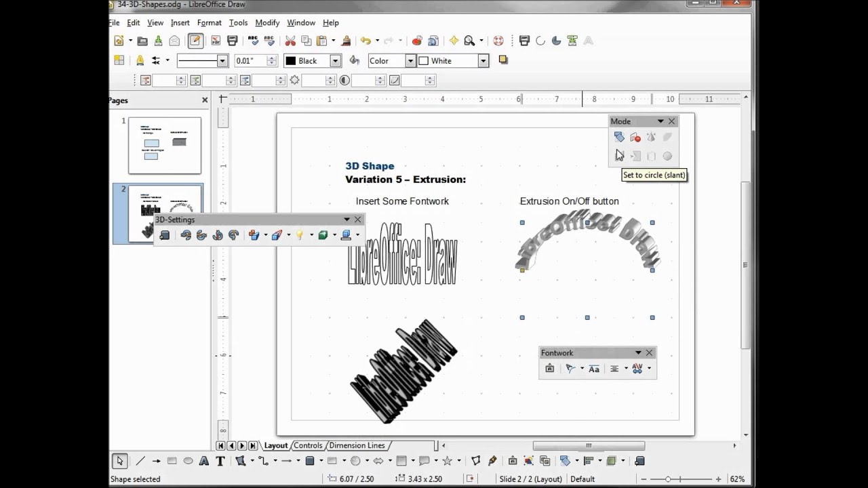This screenshot has width=868, height=488.
Task: Click the zoom in plus button
Action: 718,479
